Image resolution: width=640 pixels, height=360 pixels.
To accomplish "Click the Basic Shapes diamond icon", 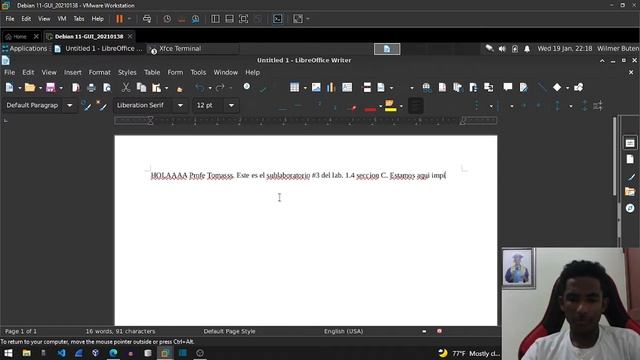I will coord(557,87).
